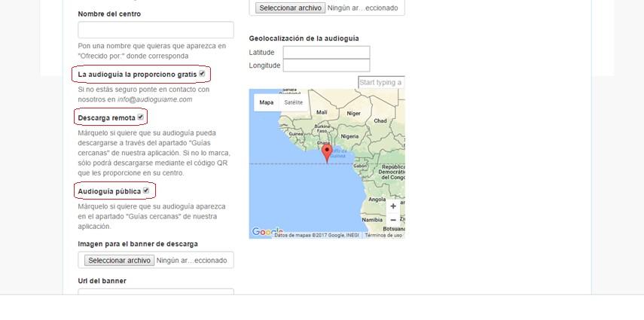Click into the Longitude input field
This screenshot has width=644, height=320.
(x=326, y=66)
